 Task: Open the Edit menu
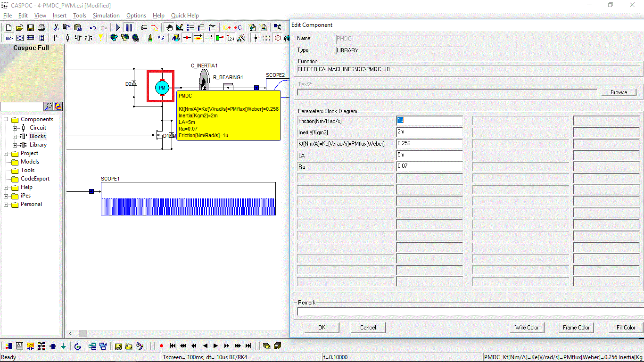coord(23,16)
